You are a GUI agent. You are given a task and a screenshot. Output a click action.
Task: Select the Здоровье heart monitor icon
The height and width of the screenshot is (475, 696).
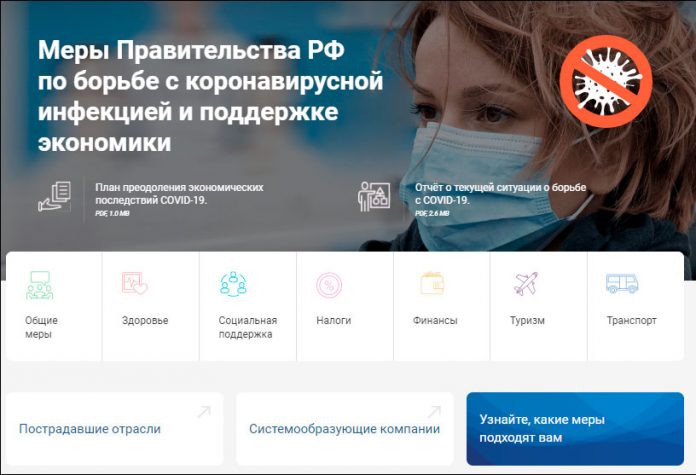134,284
